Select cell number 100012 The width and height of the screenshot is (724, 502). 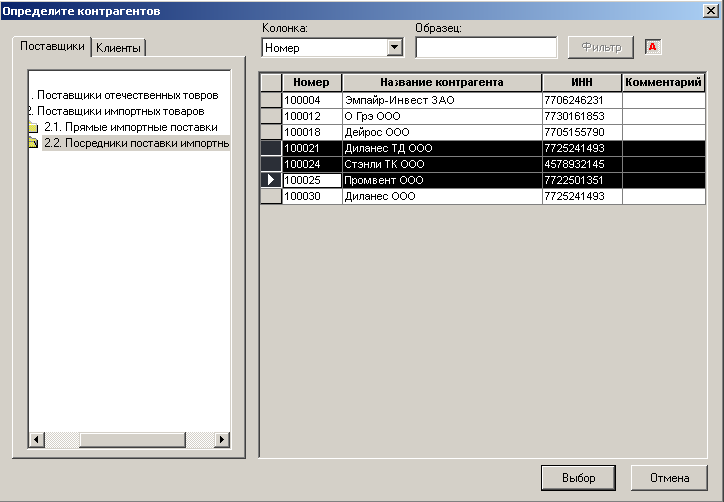click(x=312, y=116)
